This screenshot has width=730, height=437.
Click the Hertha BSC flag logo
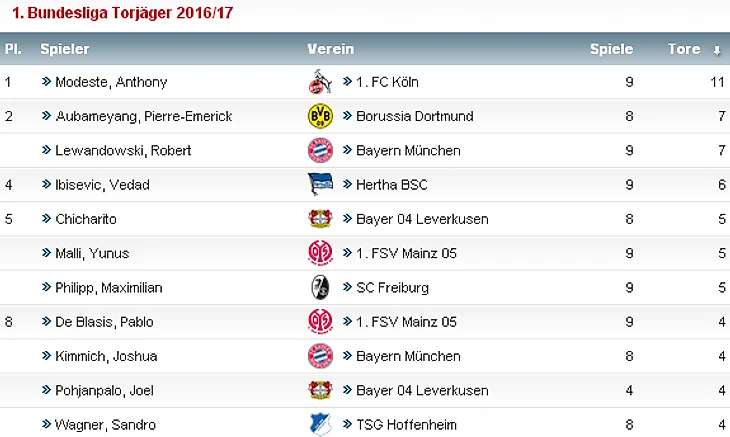pos(320,184)
